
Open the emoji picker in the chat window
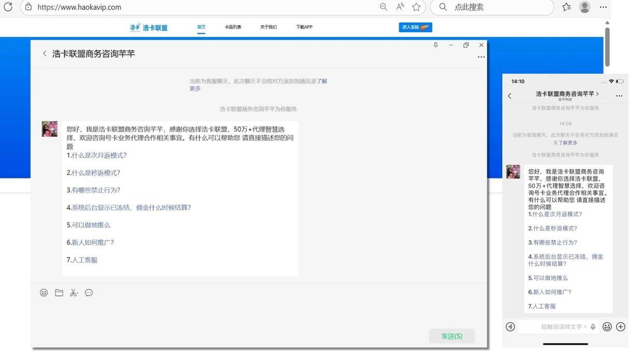(44, 292)
